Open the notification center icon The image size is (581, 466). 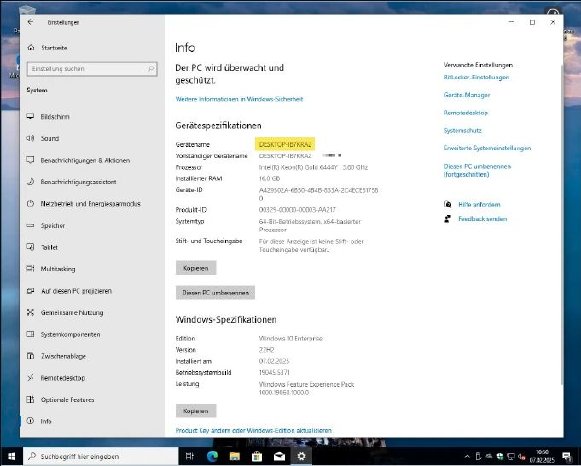click(567, 456)
